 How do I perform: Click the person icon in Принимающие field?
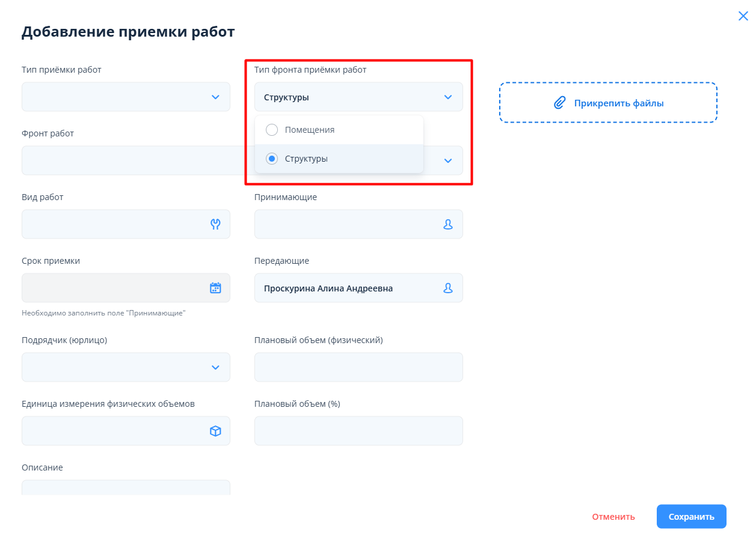(447, 224)
